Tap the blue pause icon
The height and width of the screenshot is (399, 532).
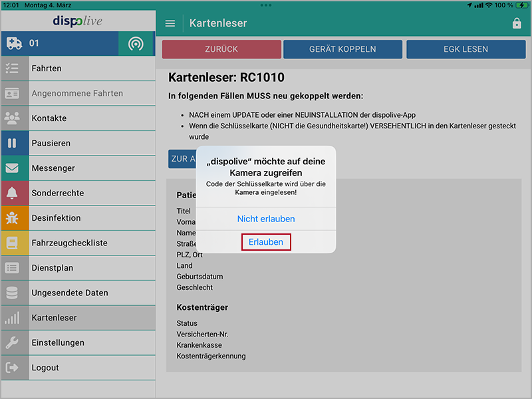tap(12, 143)
